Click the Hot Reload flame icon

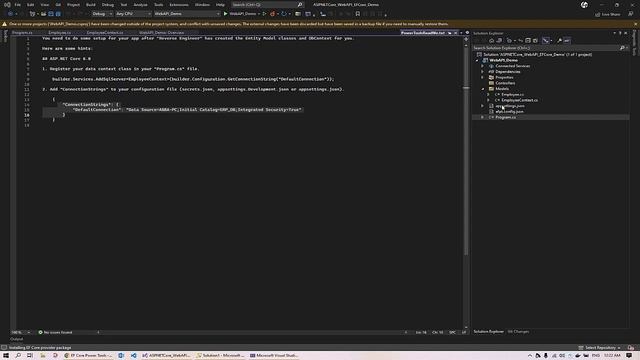tap(273, 14)
